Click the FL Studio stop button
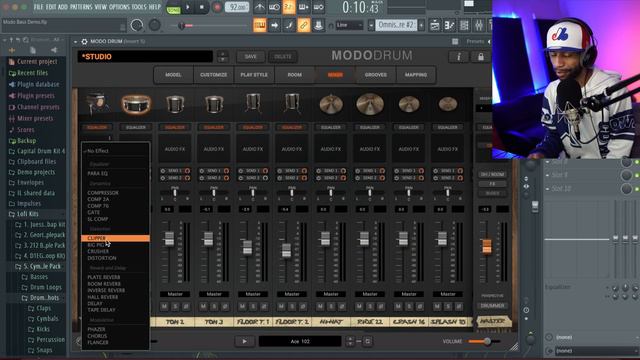This screenshot has width=640, height=360. point(202,7)
